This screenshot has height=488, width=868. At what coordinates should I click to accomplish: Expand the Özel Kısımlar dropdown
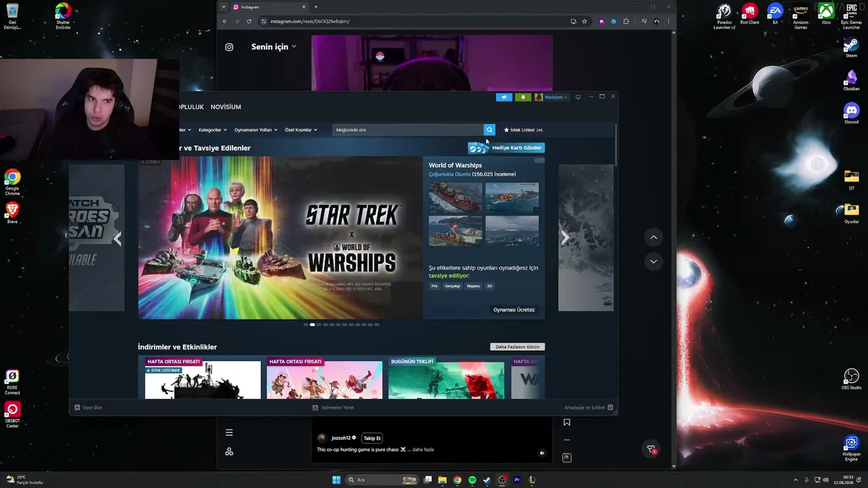(301, 129)
